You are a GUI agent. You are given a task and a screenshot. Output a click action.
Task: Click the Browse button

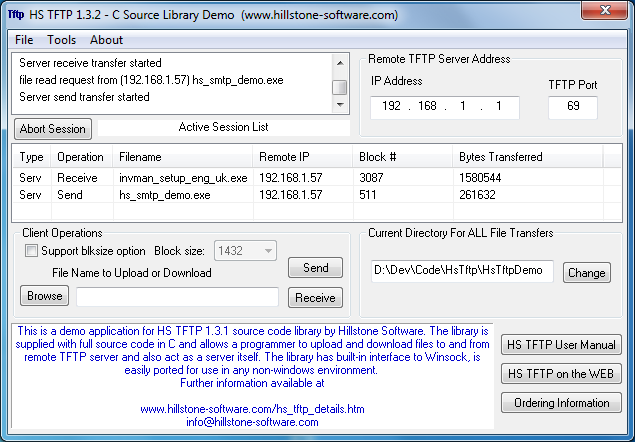(45, 296)
